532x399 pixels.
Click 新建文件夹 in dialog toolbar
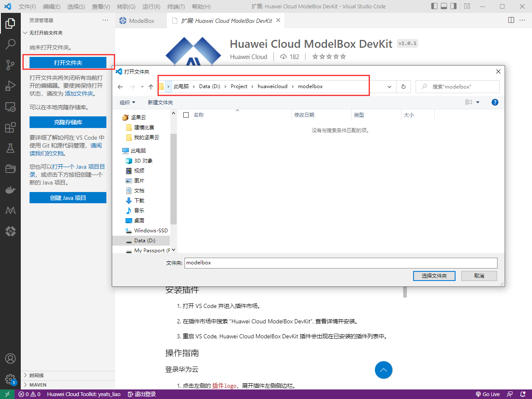[x=160, y=102]
